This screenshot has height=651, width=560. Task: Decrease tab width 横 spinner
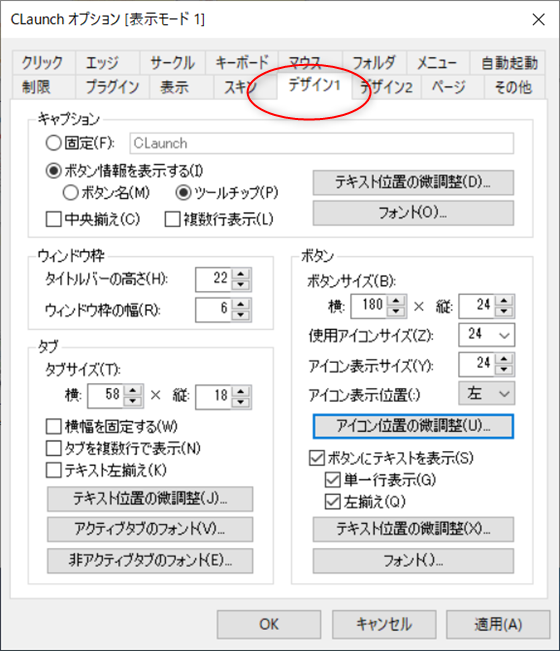click(x=133, y=401)
